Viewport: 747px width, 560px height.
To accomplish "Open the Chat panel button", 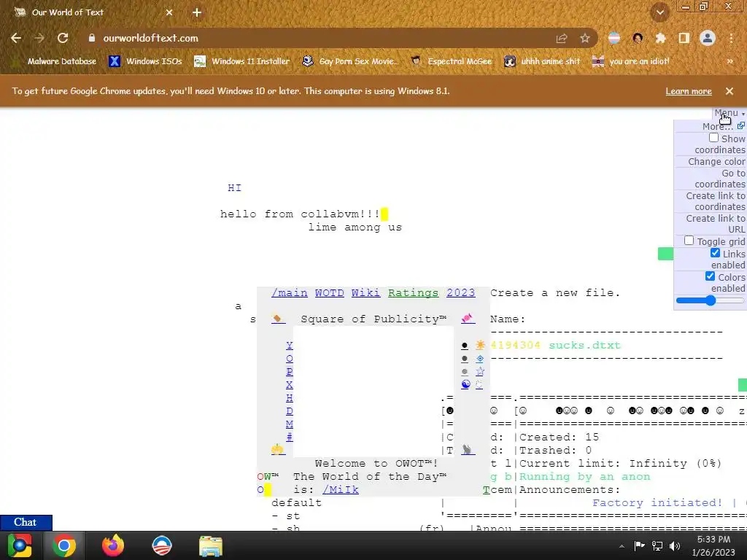I will click(x=26, y=522).
